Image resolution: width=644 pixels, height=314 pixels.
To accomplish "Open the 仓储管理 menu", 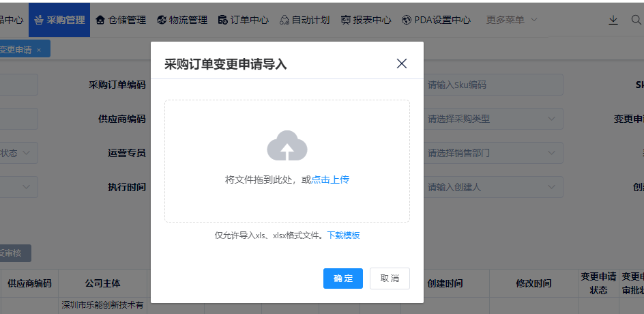I will 121,20.
